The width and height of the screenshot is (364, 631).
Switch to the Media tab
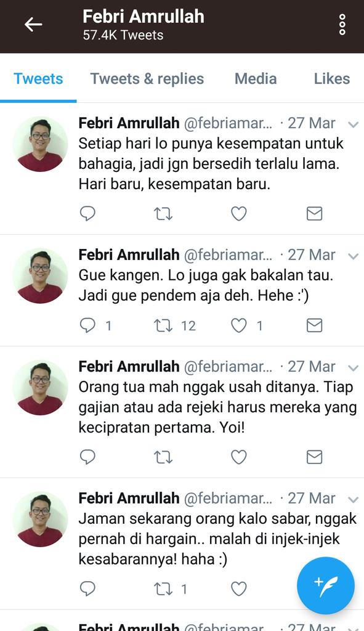coord(256,78)
